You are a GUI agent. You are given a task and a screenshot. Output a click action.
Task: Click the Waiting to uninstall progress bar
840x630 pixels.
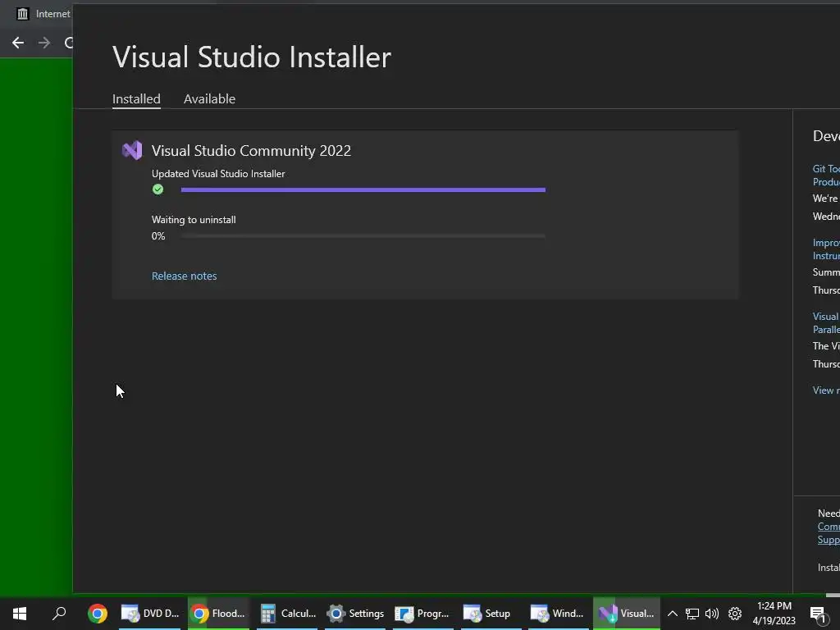point(363,235)
